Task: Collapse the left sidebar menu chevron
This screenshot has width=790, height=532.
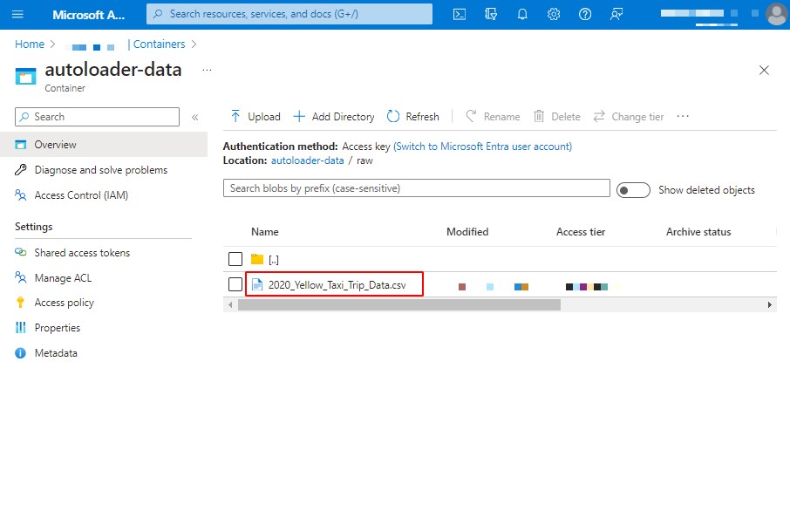Action: point(195,117)
